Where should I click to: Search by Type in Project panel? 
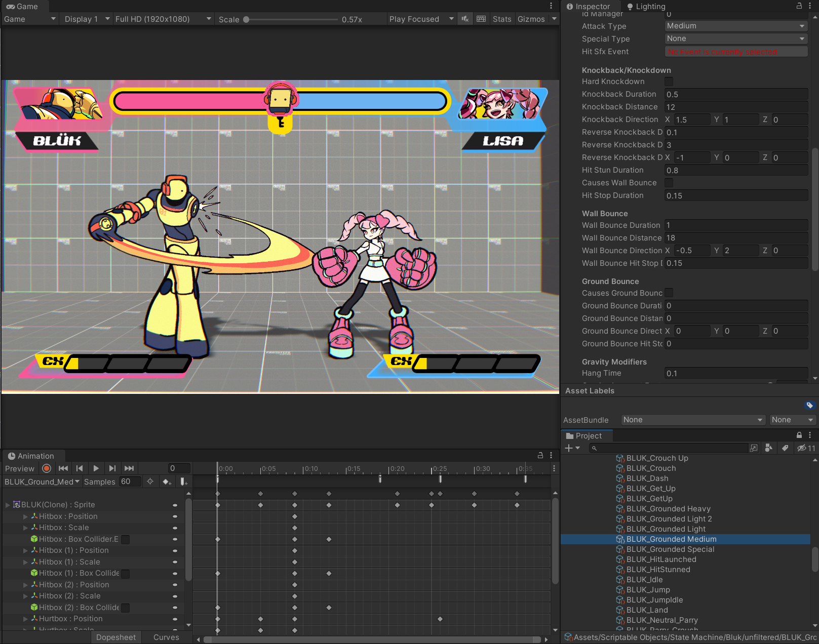(x=769, y=448)
